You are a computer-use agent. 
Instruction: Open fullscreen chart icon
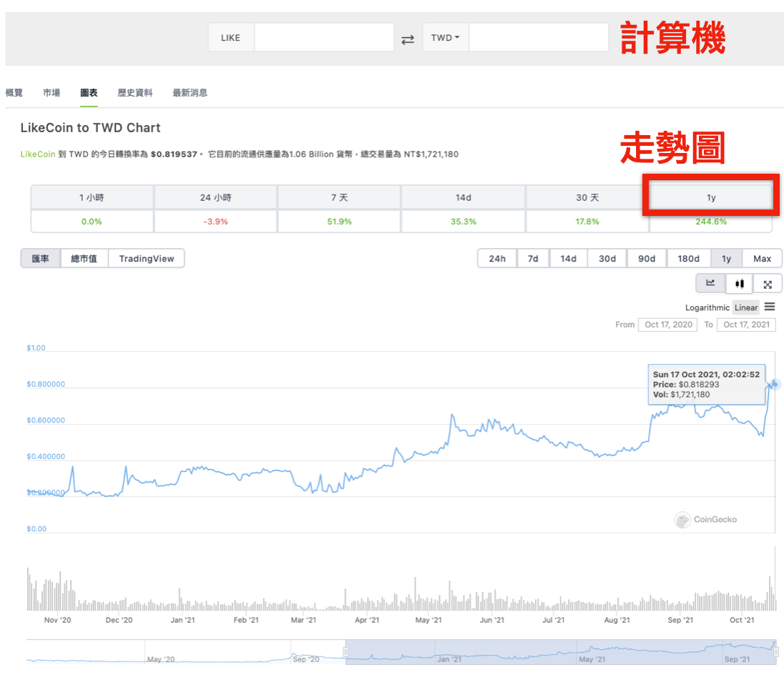768,285
